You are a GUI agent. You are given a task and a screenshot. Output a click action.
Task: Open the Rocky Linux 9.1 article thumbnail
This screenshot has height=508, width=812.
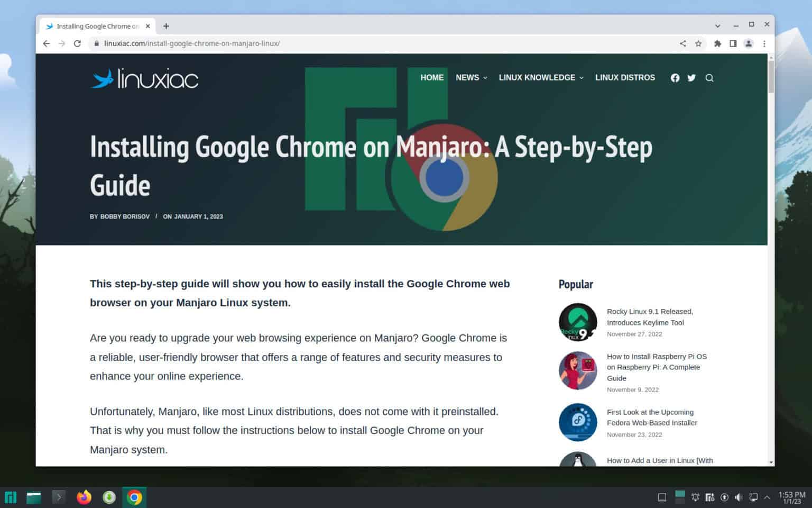pos(577,322)
